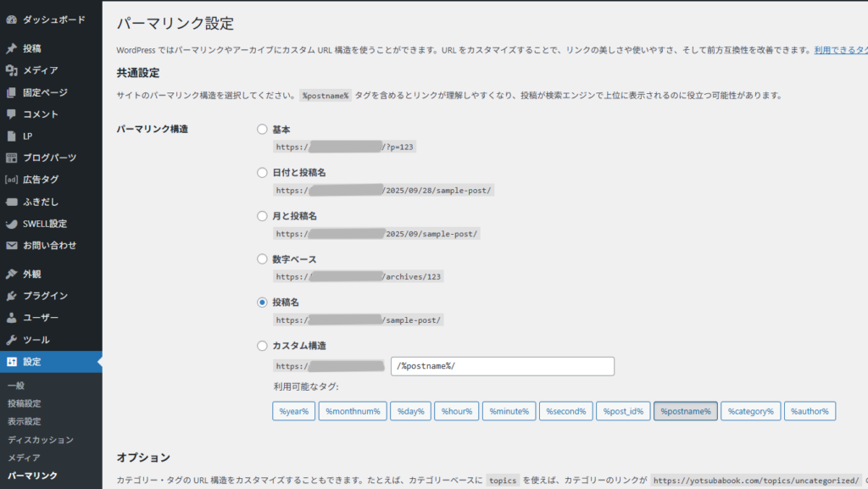Select the 基本 permalink radio button
Screen dimensions: 868x489
click(262, 130)
